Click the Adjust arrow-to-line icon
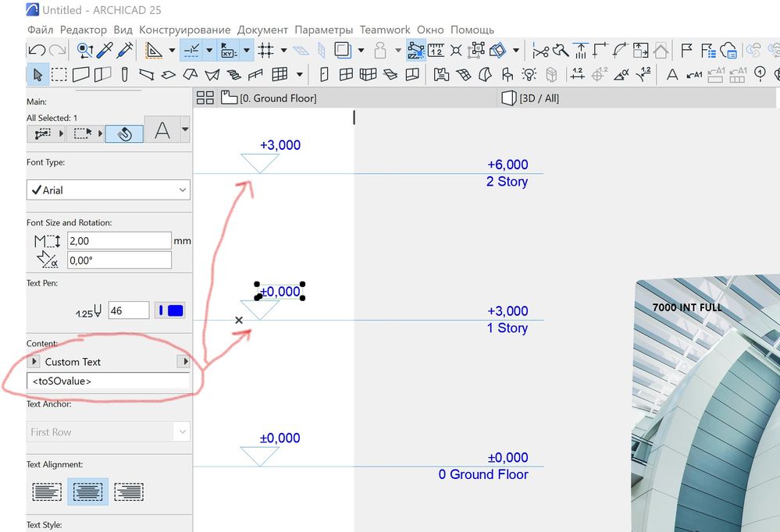 pos(581,50)
